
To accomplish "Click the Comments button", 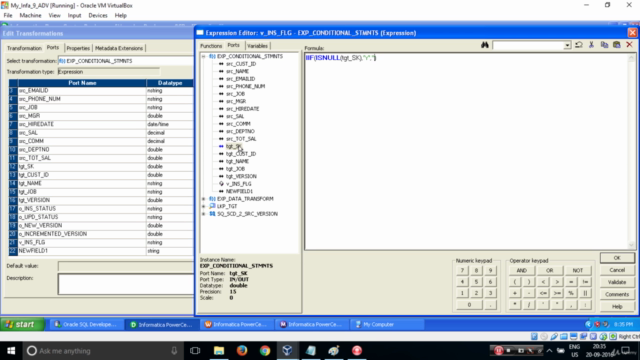I will [x=617, y=294].
